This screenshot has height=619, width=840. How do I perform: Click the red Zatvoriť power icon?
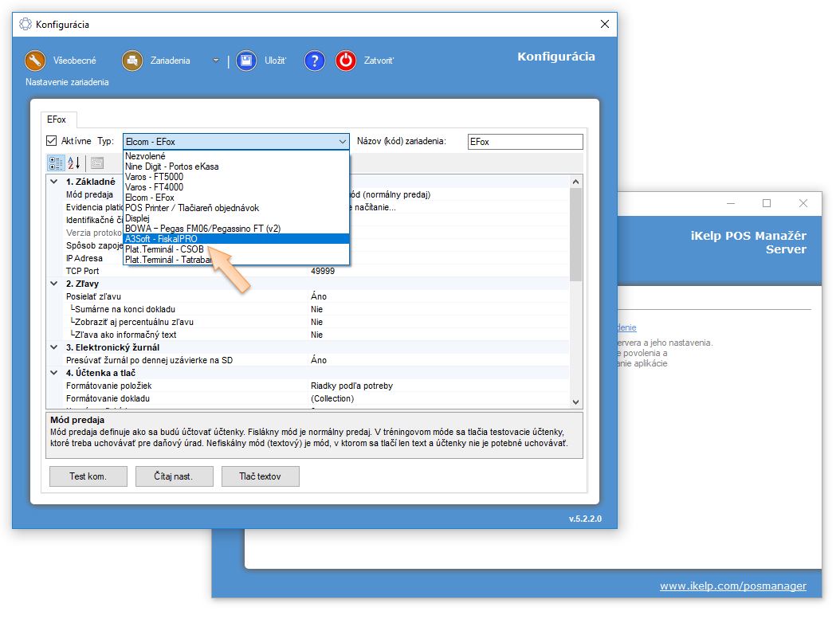(x=346, y=61)
